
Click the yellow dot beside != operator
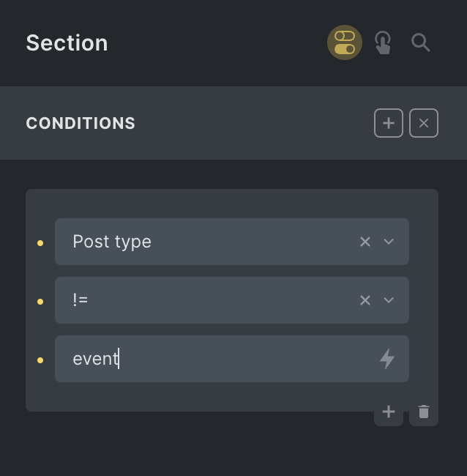(40, 301)
